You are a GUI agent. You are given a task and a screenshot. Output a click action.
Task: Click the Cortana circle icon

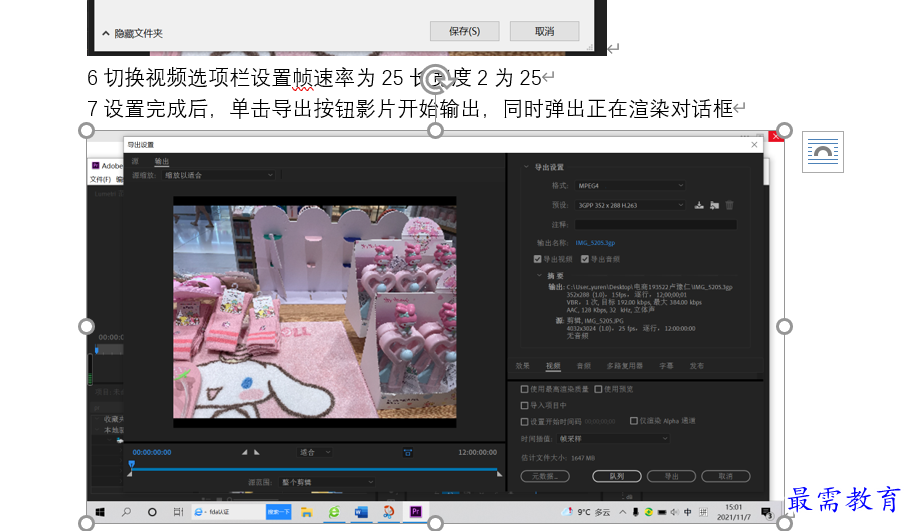152,512
